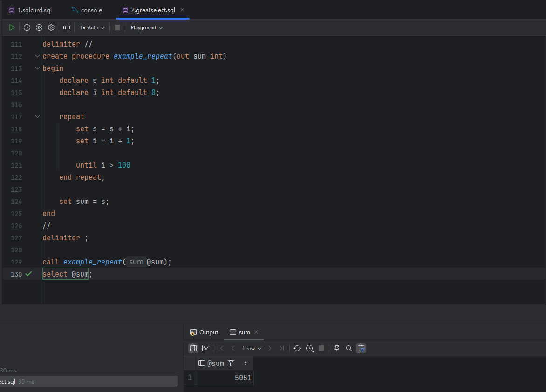
Task: Select the 5051 result cell
Action: coord(225,378)
